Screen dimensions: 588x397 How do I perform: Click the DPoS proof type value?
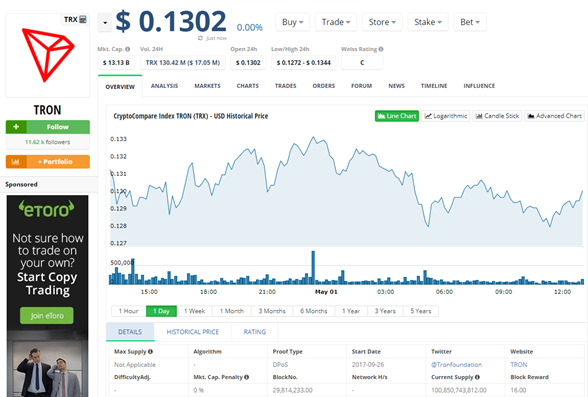(280, 364)
